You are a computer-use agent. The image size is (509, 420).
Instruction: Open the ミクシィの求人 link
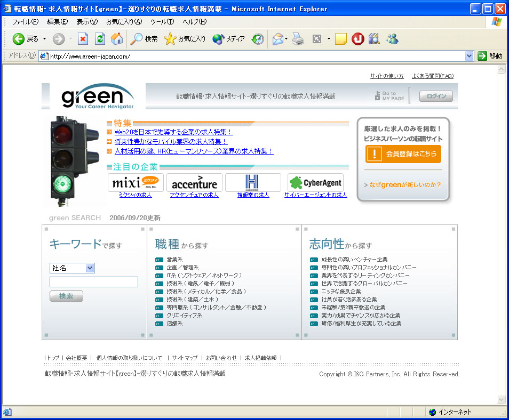tap(136, 195)
